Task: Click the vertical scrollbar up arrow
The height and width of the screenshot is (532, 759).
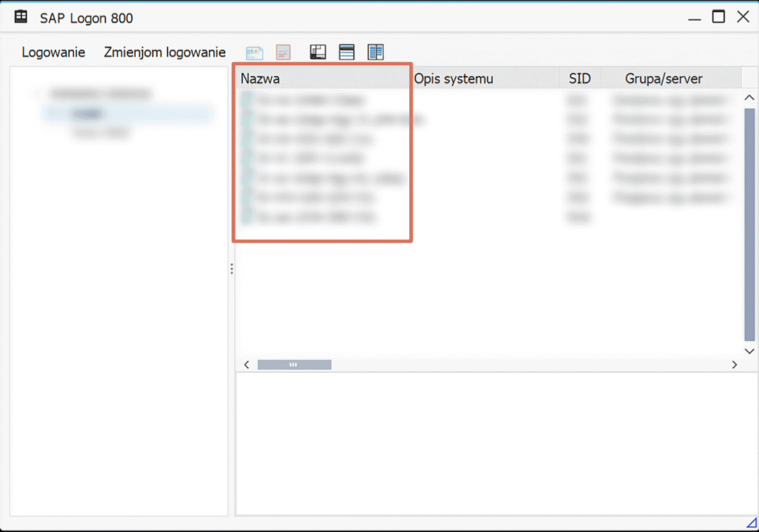Action: coord(749,98)
